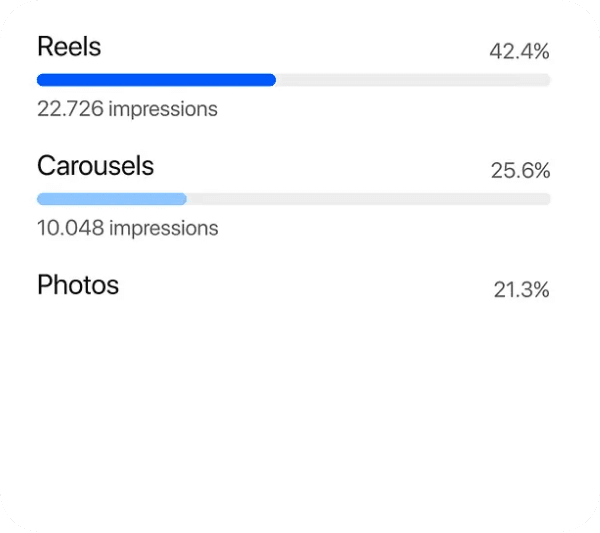Click the left start of Reels bar
Image resolution: width=600 pixels, height=533 pixels.
[x=41, y=80]
